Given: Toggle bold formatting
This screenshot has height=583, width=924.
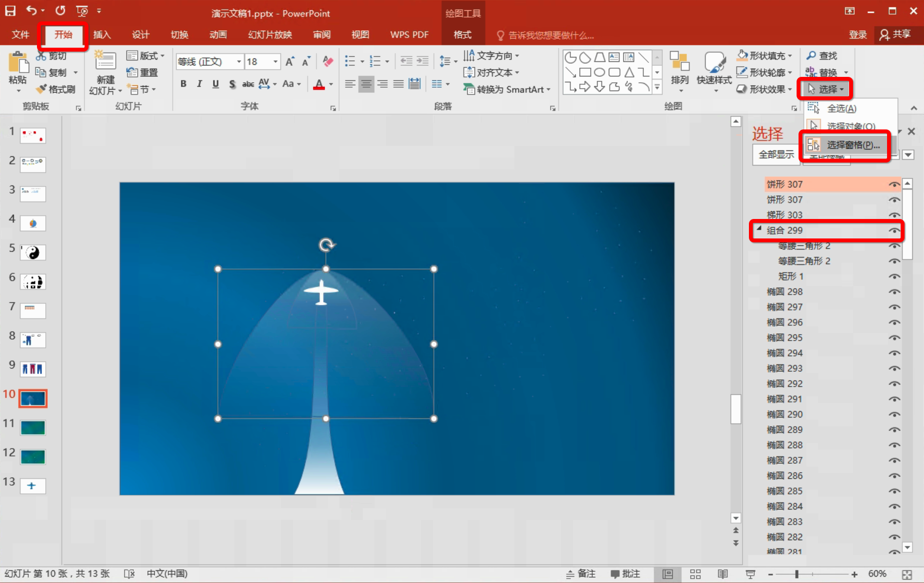Looking at the screenshot, I should pos(183,84).
